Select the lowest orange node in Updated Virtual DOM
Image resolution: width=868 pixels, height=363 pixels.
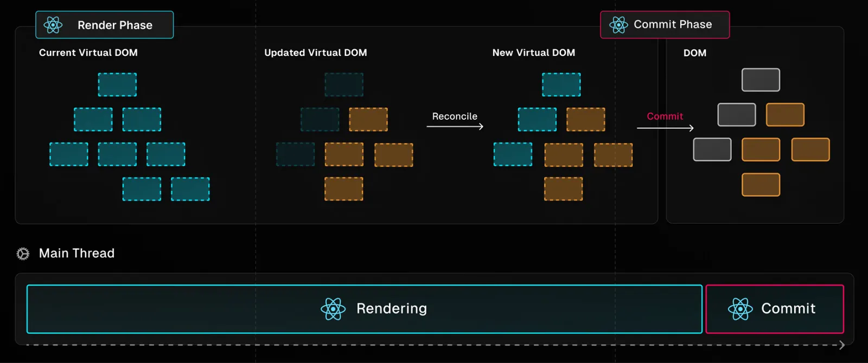(x=344, y=189)
